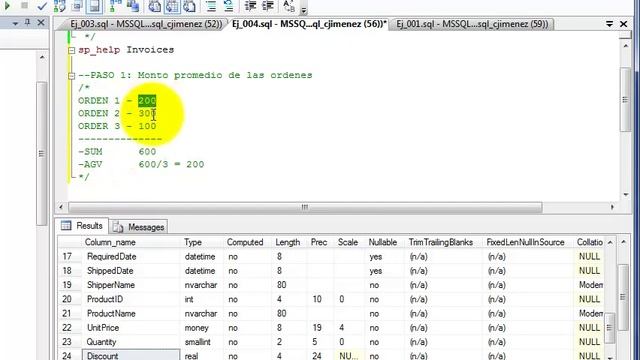Select row header 17 in the results grid

pyautogui.click(x=69, y=256)
